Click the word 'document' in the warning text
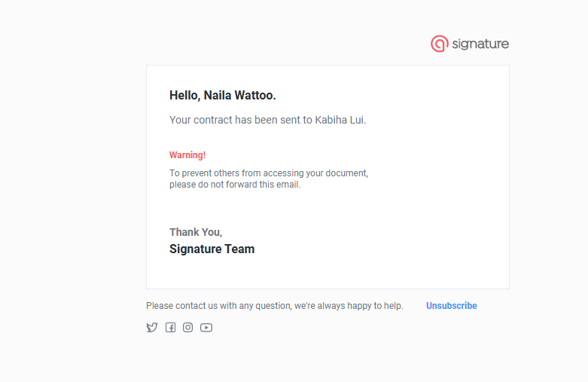588x382 pixels. point(346,173)
